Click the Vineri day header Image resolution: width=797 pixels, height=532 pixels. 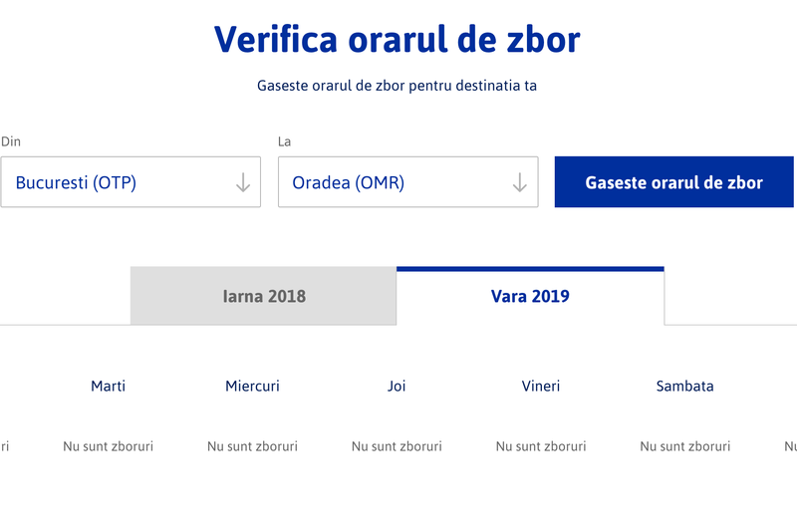541,386
